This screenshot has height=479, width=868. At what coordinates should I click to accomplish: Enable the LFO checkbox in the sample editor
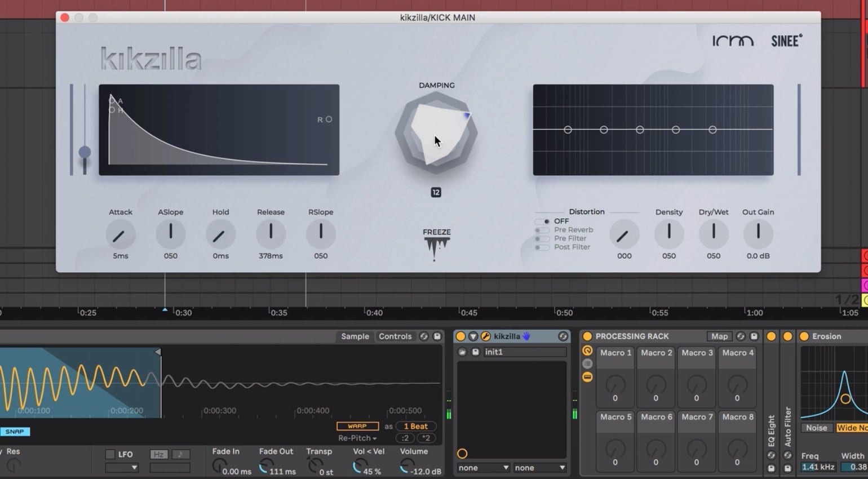(x=110, y=454)
